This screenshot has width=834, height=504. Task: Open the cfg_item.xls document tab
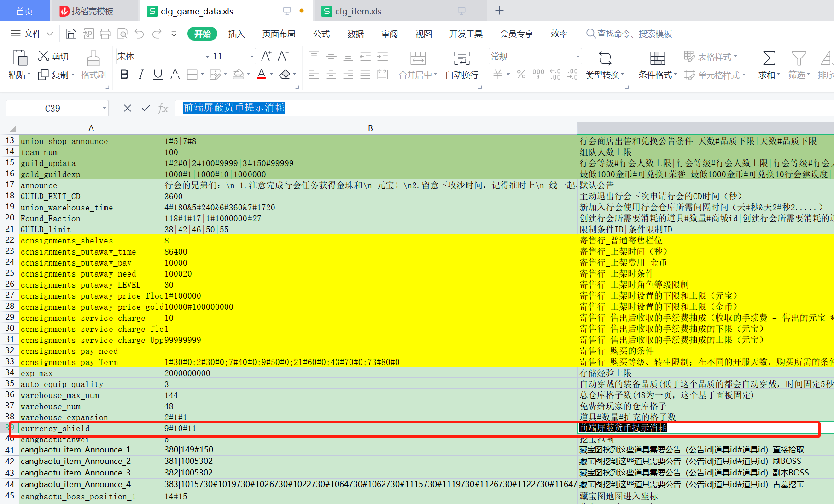coord(400,11)
